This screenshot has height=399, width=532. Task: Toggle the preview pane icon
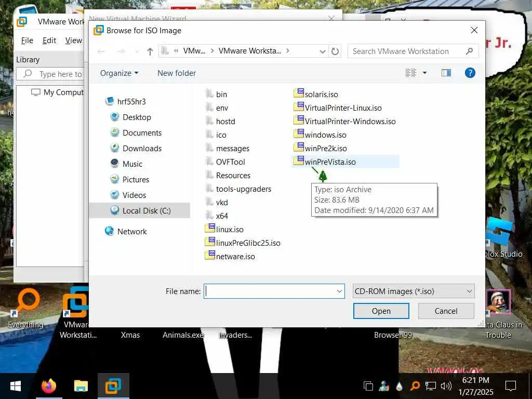click(x=446, y=73)
